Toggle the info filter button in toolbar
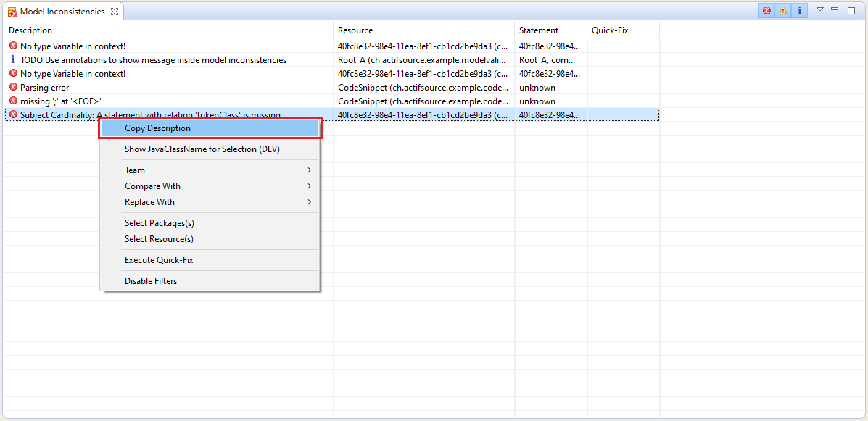This screenshot has width=868, height=421. click(799, 11)
